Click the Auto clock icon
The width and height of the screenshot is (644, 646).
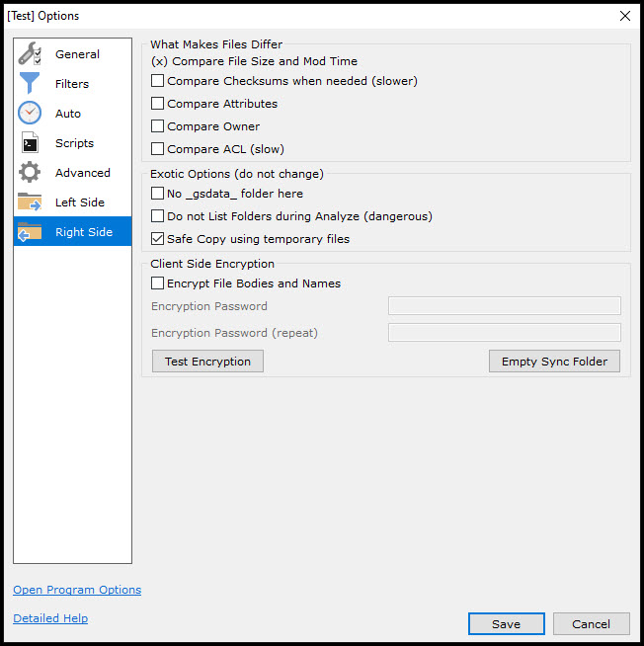(30, 114)
